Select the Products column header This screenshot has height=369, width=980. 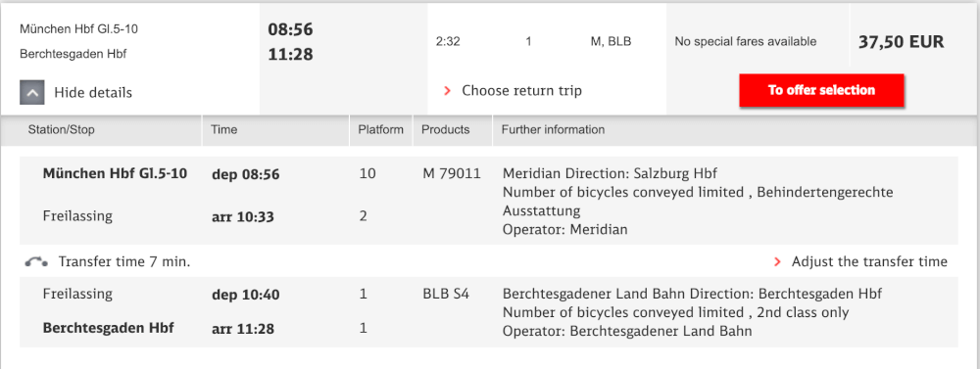pyautogui.click(x=445, y=130)
